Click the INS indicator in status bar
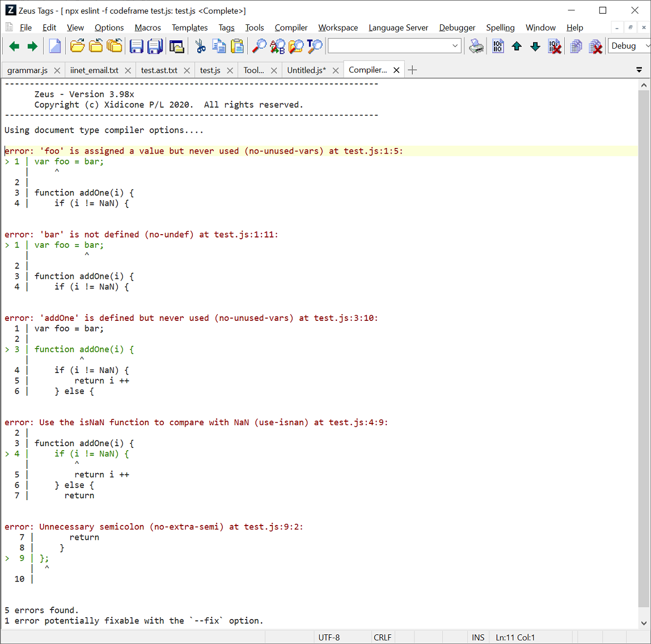The width and height of the screenshot is (651, 644). coord(478,637)
